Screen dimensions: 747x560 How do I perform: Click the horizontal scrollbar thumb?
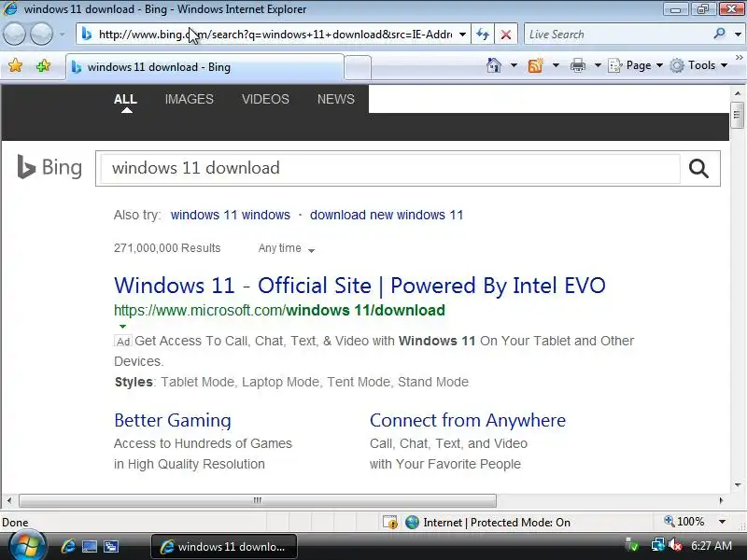pyautogui.click(x=258, y=500)
